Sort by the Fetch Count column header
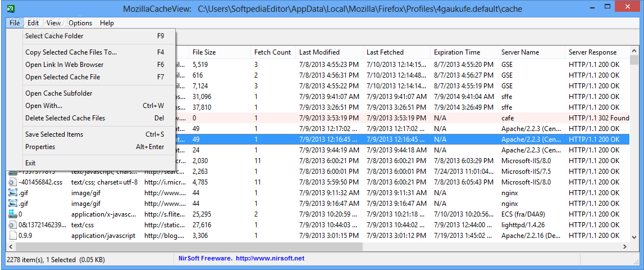The height and width of the screenshot is (270, 644). coord(273,52)
